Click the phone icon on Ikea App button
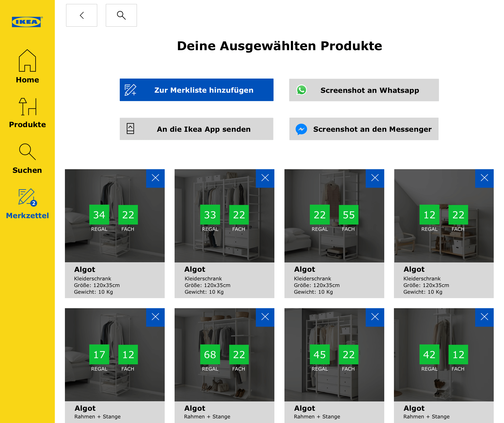This screenshot has width=504, height=423. [x=130, y=129]
